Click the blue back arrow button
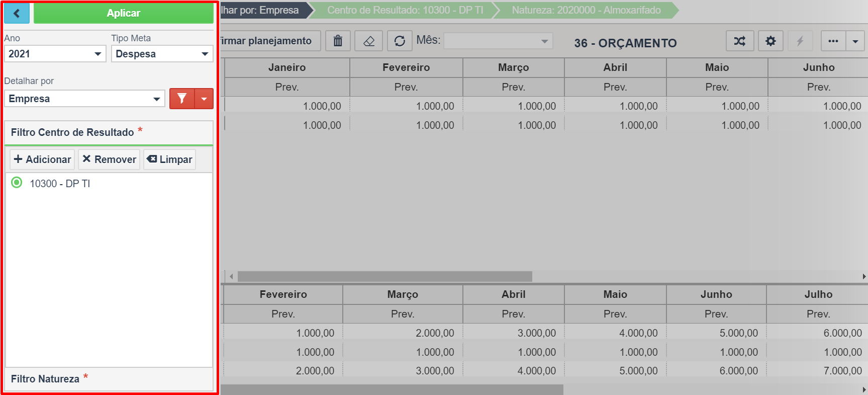 pyautogui.click(x=17, y=13)
